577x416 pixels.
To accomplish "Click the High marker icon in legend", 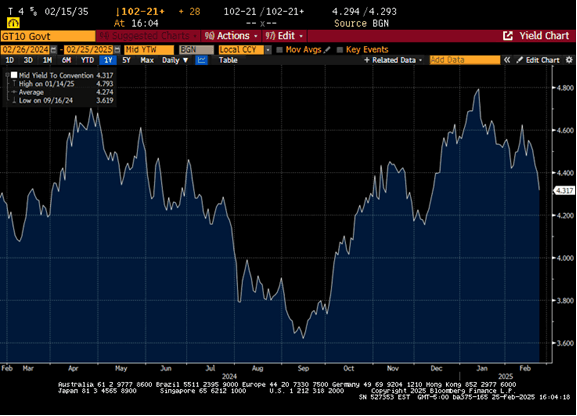I will [x=14, y=84].
